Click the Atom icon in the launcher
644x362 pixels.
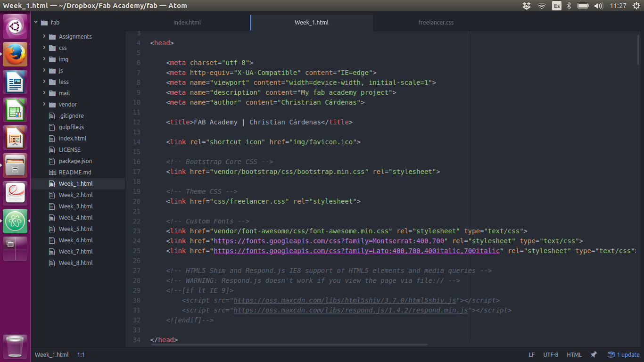click(15, 221)
